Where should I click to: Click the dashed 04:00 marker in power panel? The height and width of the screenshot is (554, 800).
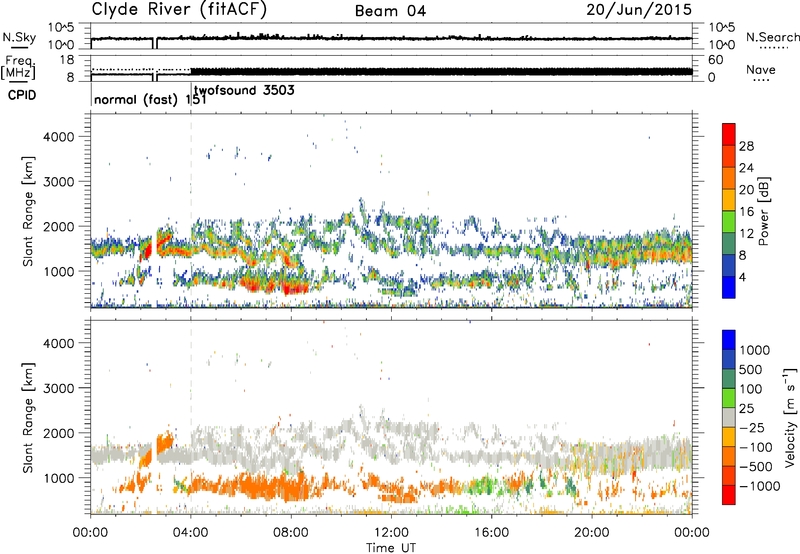(191, 210)
